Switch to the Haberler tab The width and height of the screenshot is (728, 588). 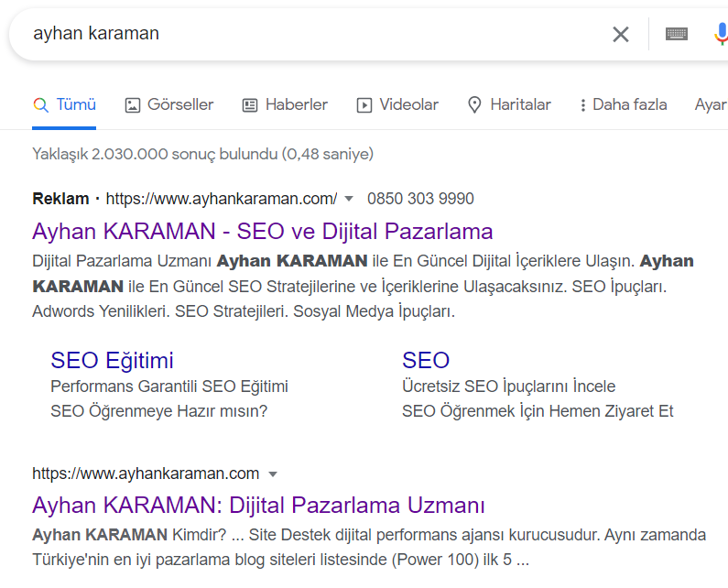285,105
